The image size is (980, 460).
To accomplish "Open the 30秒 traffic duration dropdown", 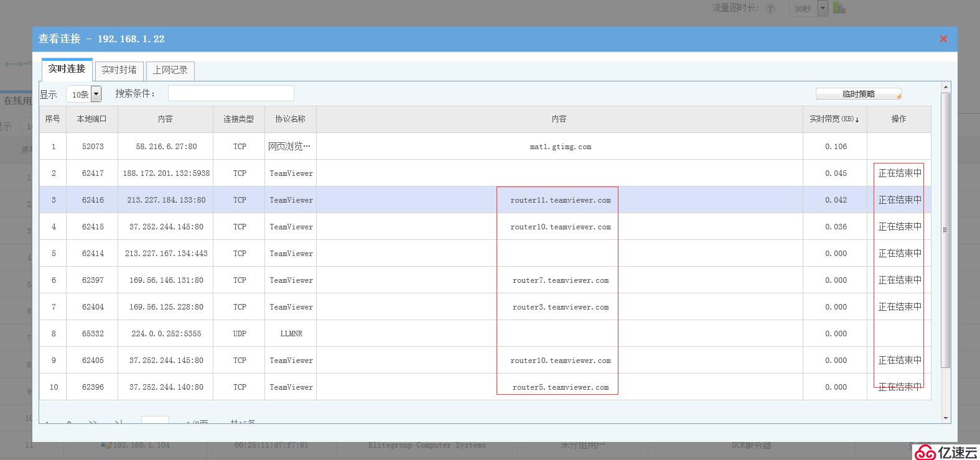I will [822, 9].
